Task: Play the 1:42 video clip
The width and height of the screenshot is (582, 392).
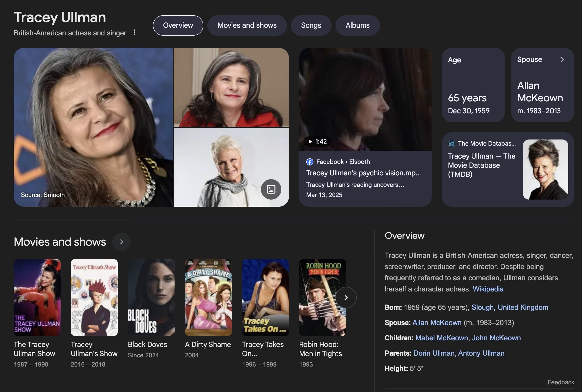Action: point(317,142)
